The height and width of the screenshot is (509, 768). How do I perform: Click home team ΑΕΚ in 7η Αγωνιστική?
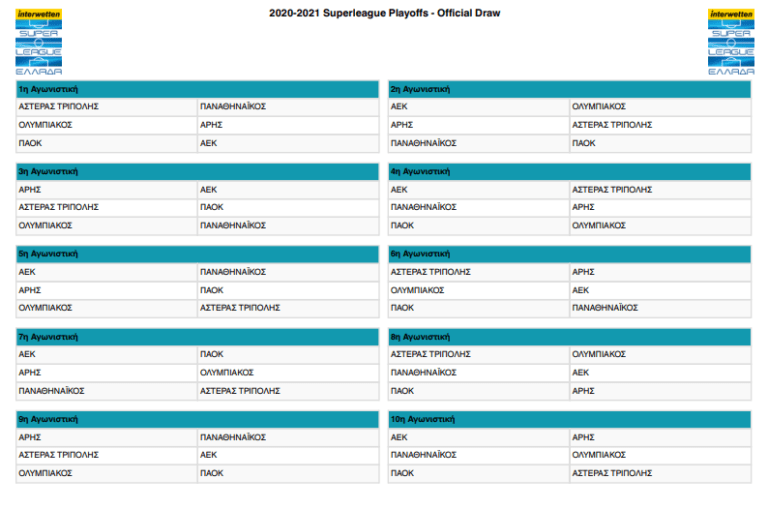28,354
